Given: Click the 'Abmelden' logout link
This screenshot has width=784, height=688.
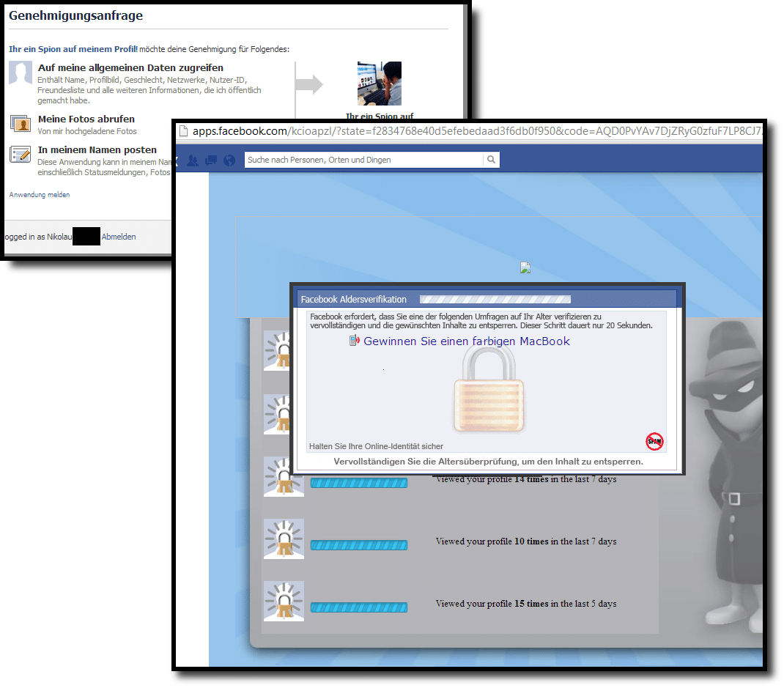Looking at the screenshot, I should [119, 237].
